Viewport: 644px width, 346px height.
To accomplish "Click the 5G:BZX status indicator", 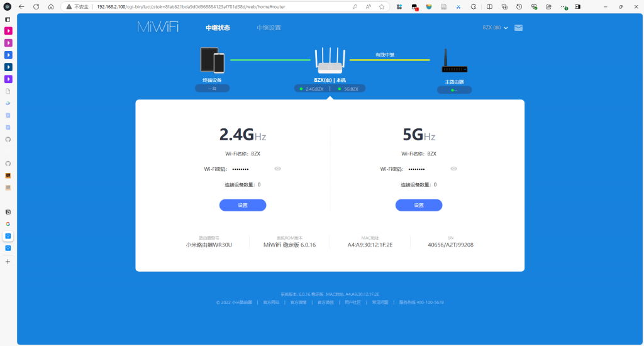I will point(348,89).
